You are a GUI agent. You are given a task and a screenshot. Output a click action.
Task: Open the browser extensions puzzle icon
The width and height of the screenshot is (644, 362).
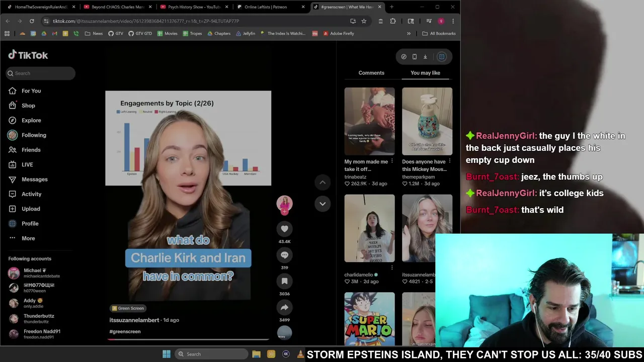[393, 21]
